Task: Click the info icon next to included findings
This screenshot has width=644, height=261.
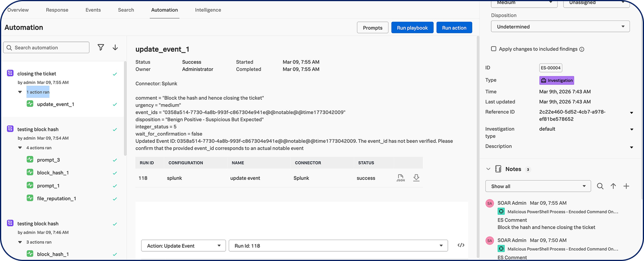Action: pyautogui.click(x=582, y=49)
